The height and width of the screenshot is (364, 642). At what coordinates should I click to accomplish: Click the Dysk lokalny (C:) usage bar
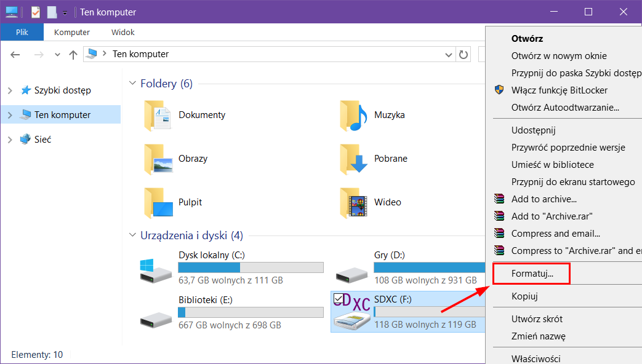click(x=251, y=267)
